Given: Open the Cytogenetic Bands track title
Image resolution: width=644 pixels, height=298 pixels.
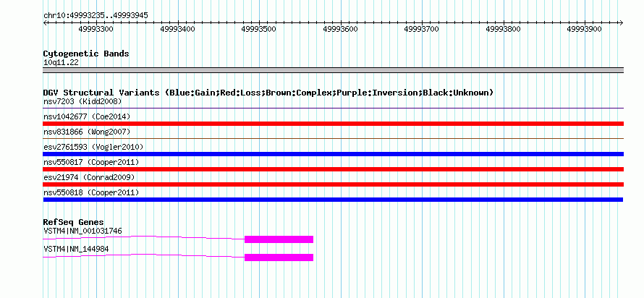Looking at the screenshot, I should coord(86,54).
